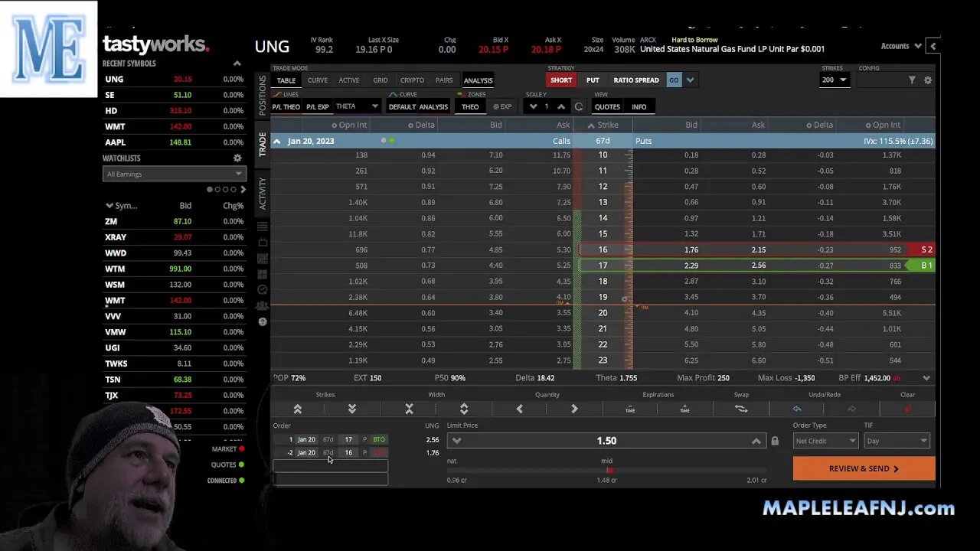Viewport: 980px width, 551px height.
Task: Select the RATIO SPREAD strategy button
Action: tap(635, 80)
